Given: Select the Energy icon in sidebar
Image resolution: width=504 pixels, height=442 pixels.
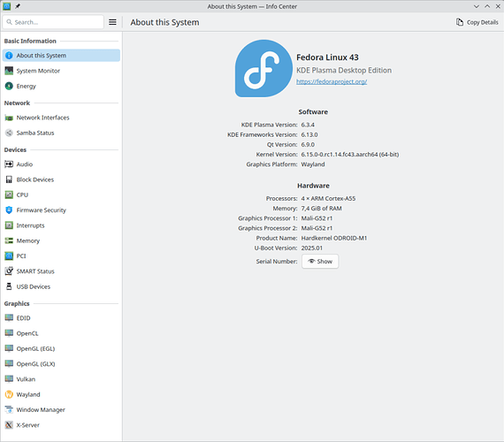Looking at the screenshot, I should pyautogui.click(x=9, y=86).
